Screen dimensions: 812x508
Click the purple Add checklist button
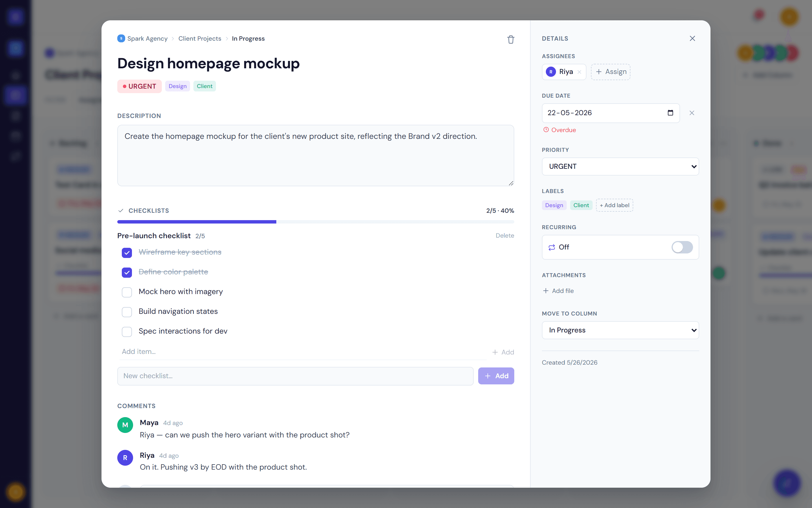pos(496,376)
